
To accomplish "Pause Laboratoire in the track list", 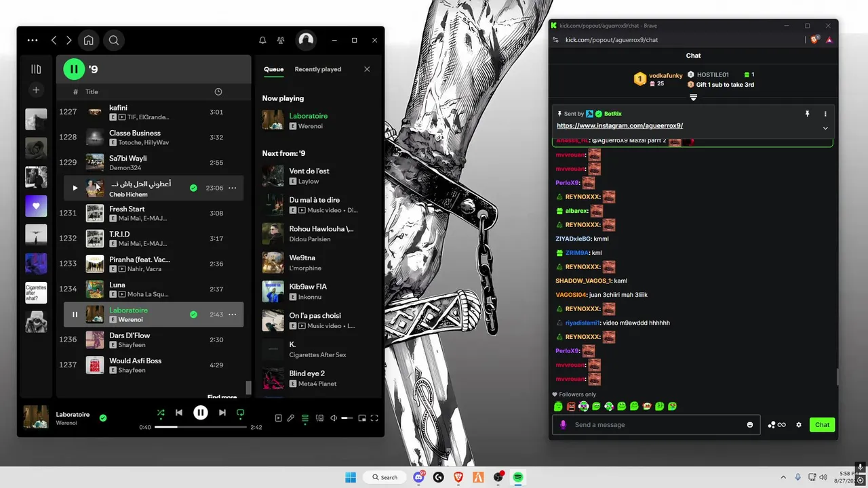I will click(x=75, y=314).
